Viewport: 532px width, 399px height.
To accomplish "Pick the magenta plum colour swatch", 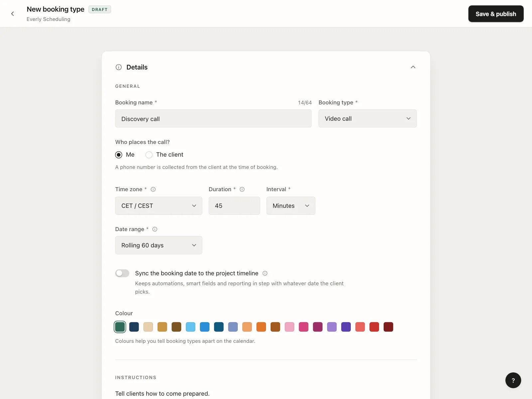I will click(x=318, y=327).
